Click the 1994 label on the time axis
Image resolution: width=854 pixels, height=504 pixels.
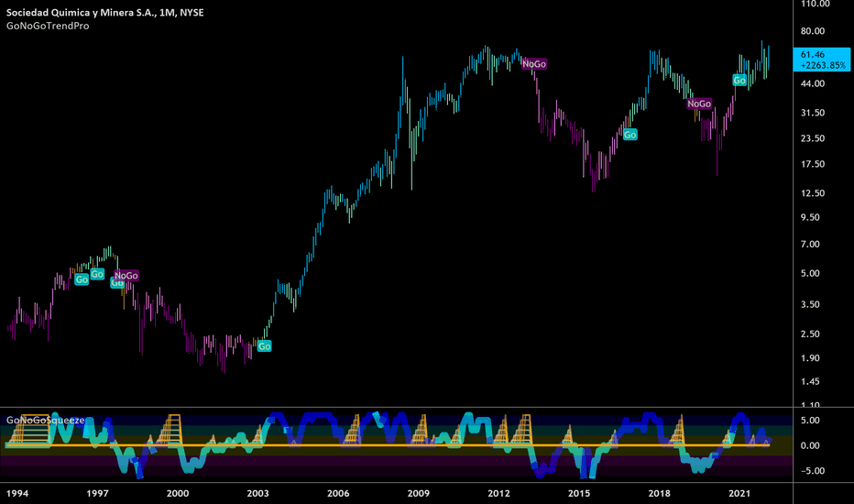[x=16, y=493]
